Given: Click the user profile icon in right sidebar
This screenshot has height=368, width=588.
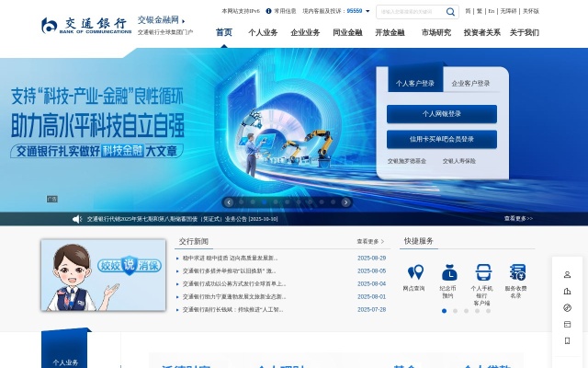Looking at the screenshot, I should click(x=567, y=275).
